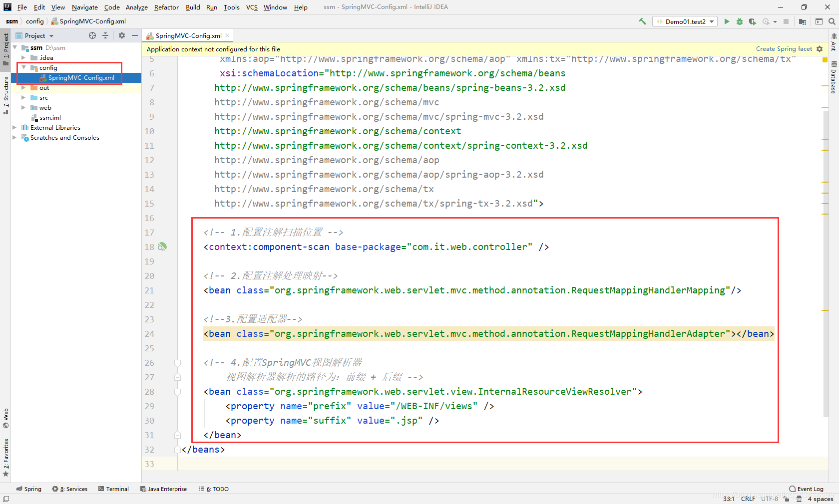Toggle fold marker at closing beans tag
Viewport: 839px width, 504px height.
177,450
